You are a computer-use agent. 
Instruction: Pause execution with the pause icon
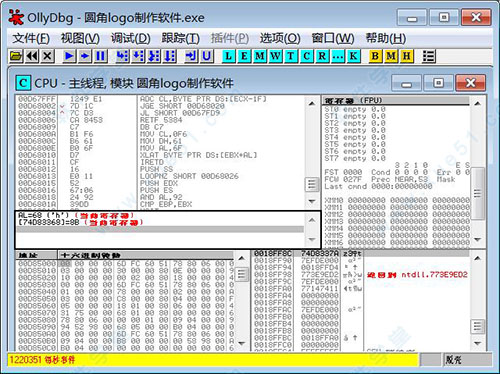tap(101, 56)
